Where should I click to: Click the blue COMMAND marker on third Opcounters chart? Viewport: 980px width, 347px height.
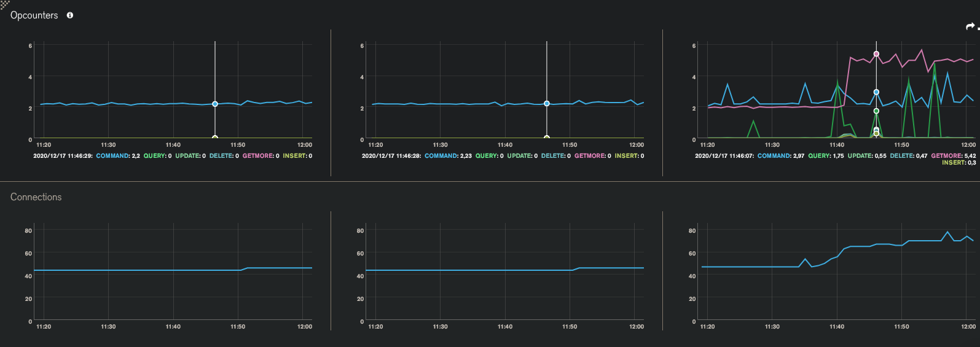click(876, 92)
